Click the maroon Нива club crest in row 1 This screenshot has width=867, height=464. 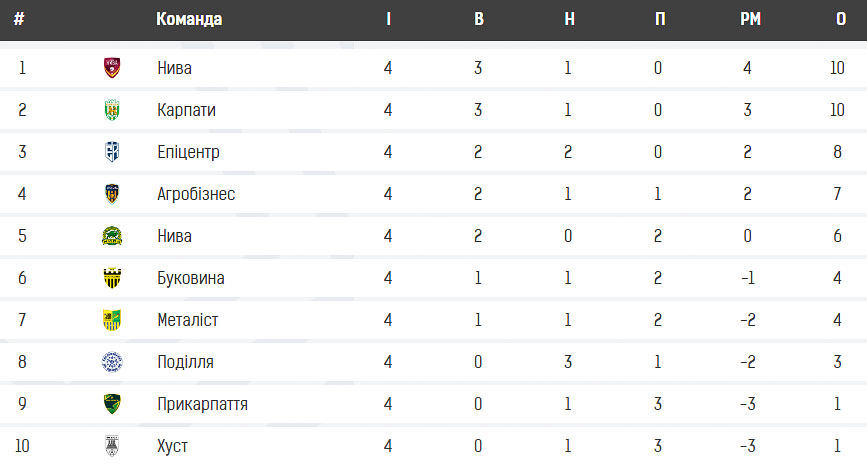(x=112, y=67)
